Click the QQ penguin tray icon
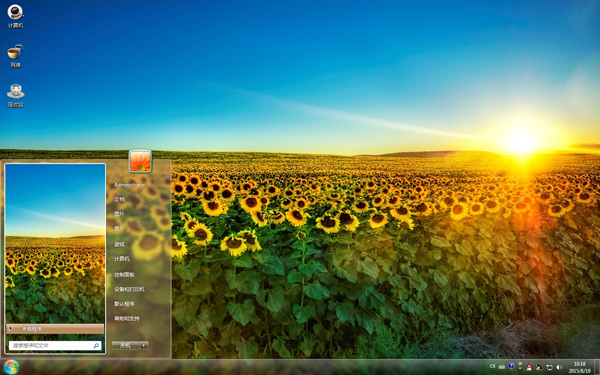This screenshot has height=375, width=600. 530,367
